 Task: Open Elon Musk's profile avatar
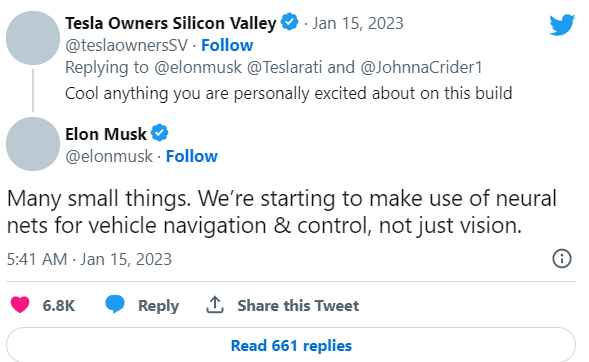tap(33, 144)
